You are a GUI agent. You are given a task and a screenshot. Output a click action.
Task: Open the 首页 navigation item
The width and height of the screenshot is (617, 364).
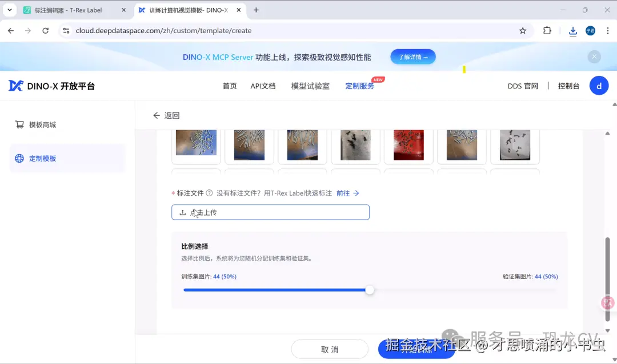[x=229, y=86]
